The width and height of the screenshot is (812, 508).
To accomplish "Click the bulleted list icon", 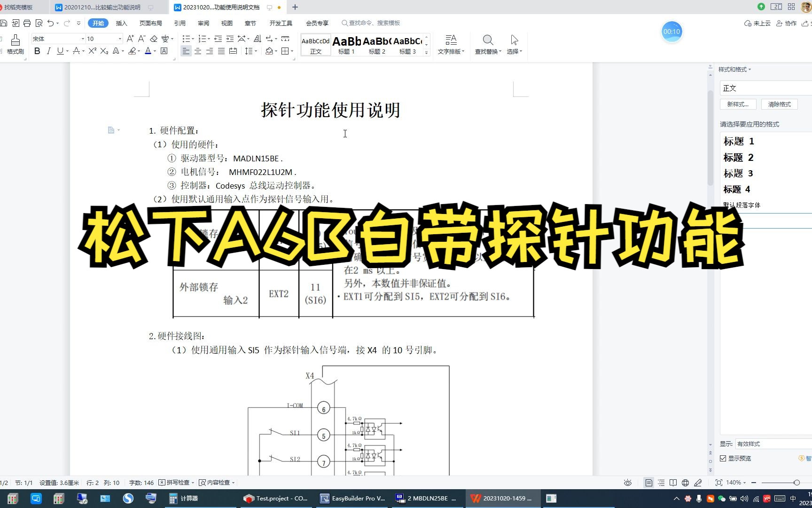I will click(186, 39).
